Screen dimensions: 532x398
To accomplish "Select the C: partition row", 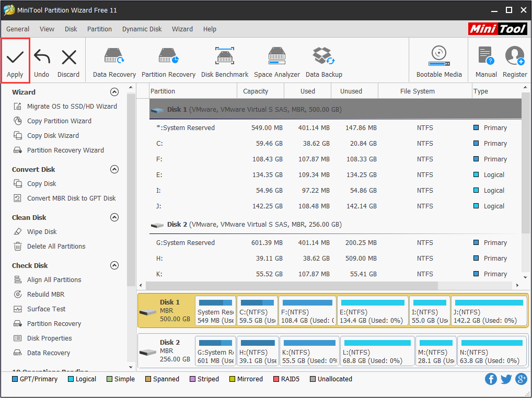I will point(335,144).
